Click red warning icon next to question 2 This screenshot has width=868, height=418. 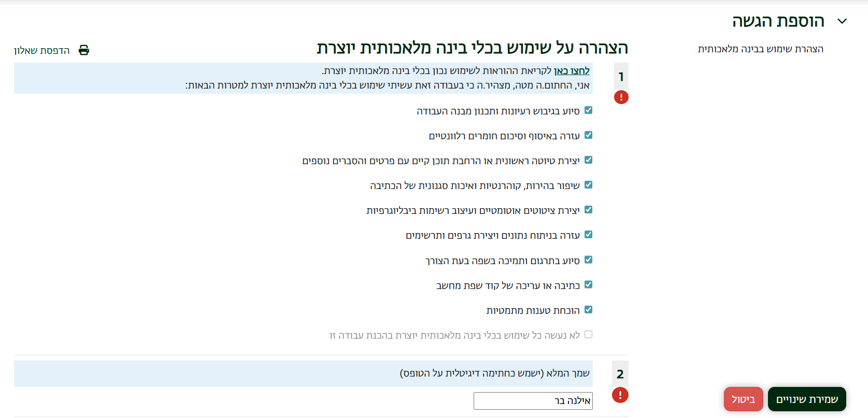[x=620, y=395]
